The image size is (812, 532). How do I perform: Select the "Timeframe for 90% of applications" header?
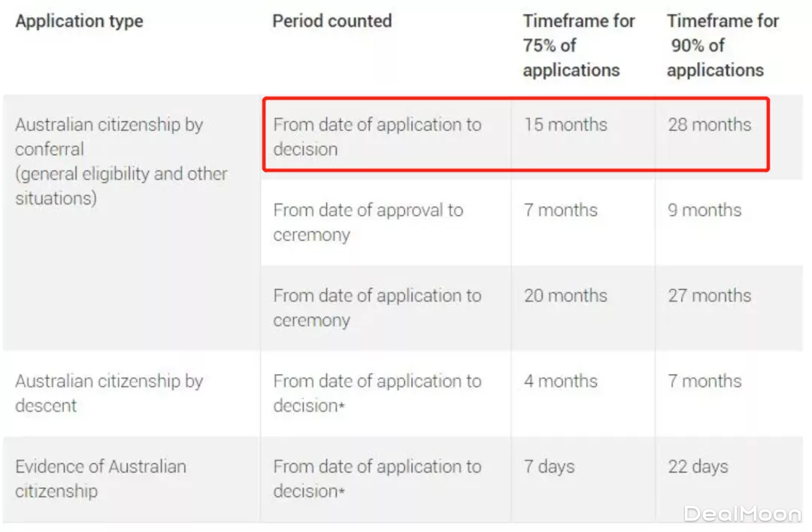coord(722,45)
